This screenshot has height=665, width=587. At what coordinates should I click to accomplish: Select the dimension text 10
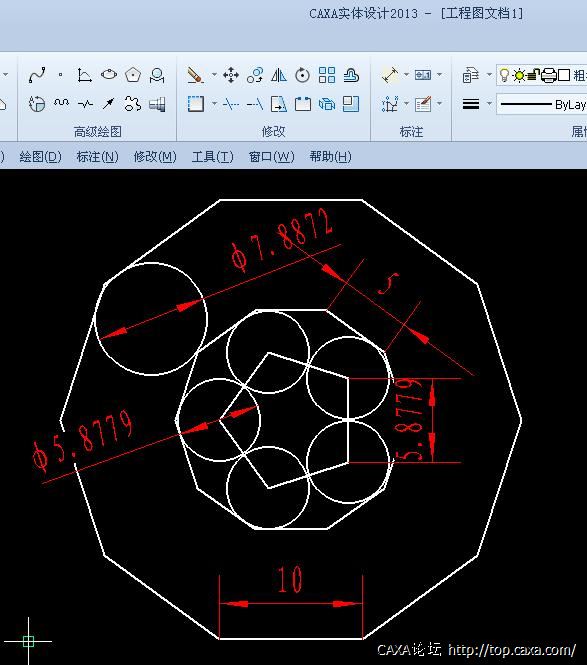tap(290, 579)
